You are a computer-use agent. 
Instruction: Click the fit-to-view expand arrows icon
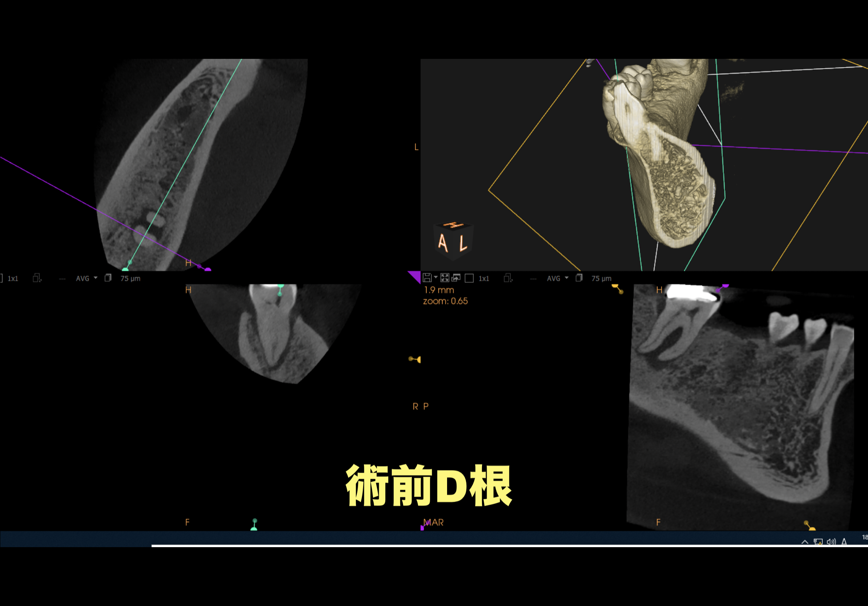pos(445,278)
